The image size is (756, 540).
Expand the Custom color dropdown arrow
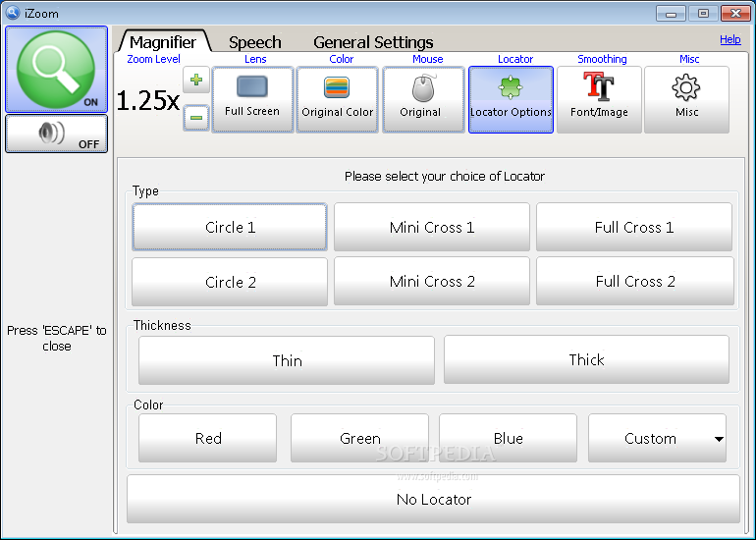coord(719,439)
